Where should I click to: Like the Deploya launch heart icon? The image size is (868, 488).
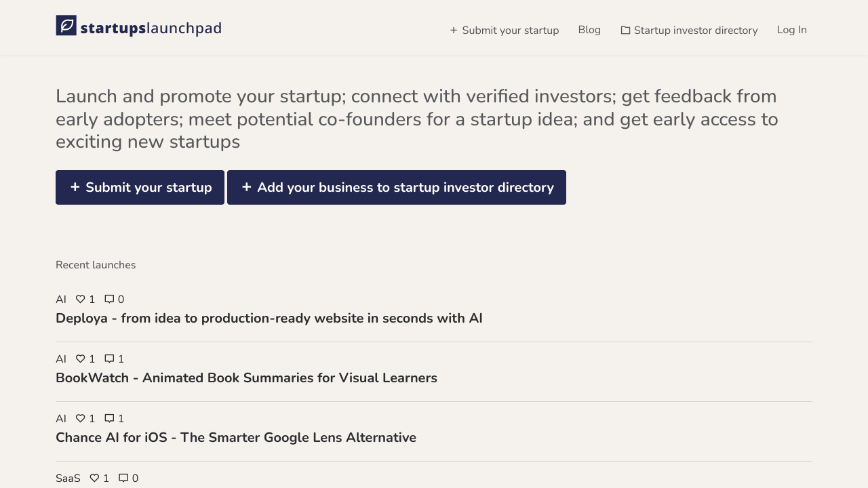coord(80,299)
